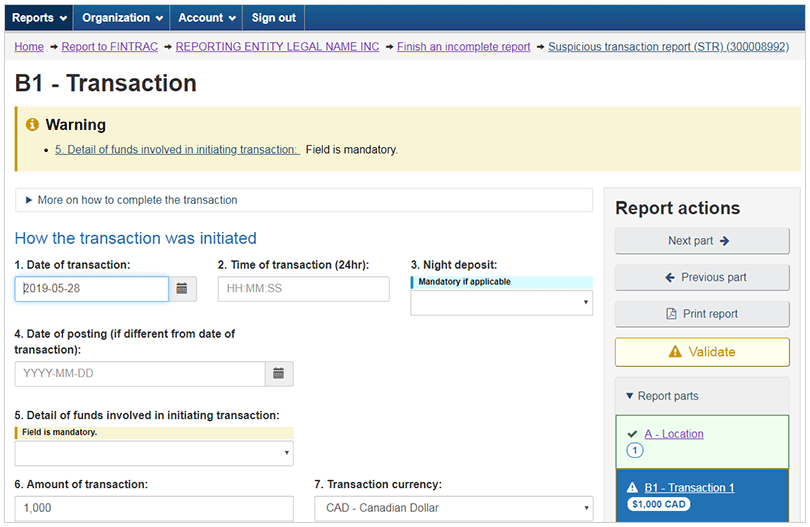Click the PDF icon on Print report
The image size is (810, 527).
(x=671, y=314)
